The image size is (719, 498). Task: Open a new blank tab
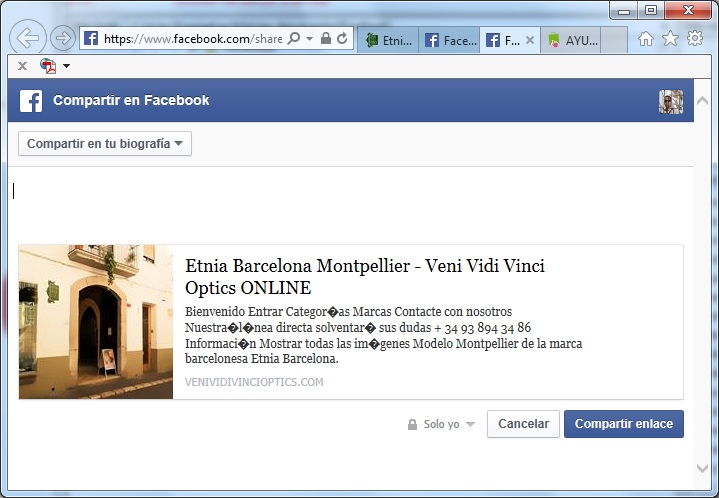pyautogui.click(x=614, y=40)
